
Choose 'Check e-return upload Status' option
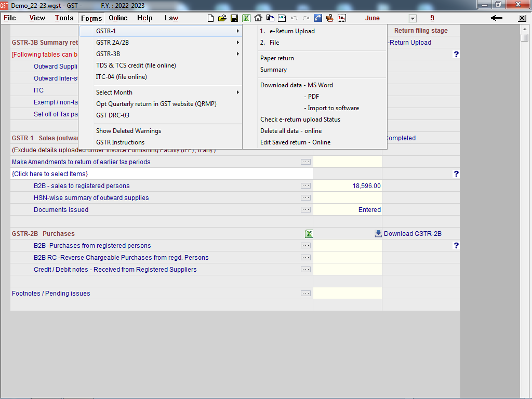[x=300, y=119]
